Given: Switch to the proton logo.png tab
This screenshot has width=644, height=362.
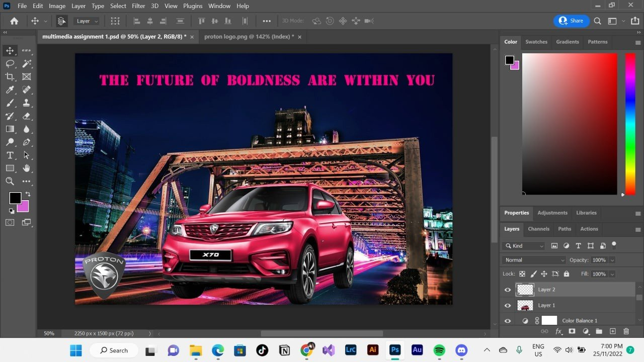Looking at the screenshot, I should [249, 37].
